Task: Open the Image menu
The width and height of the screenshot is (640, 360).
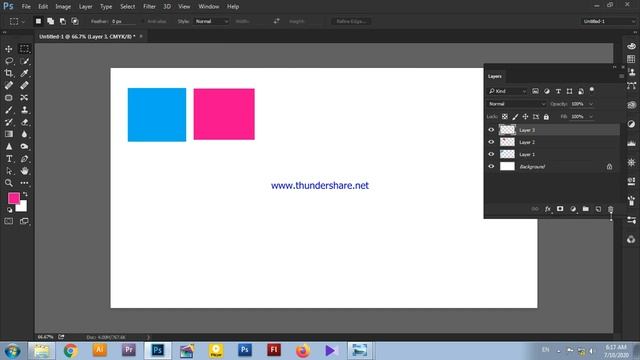Action: pos(63,7)
